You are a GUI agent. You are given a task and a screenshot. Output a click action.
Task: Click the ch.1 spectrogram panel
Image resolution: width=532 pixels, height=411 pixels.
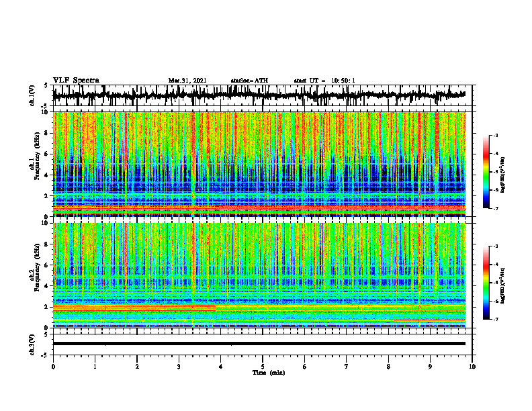[x=259, y=164]
